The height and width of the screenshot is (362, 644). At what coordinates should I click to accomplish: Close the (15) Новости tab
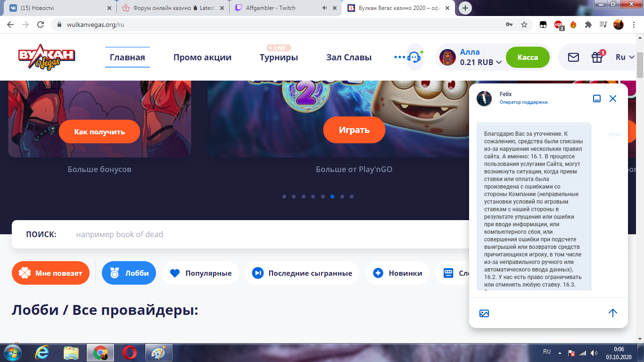point(109,8)
